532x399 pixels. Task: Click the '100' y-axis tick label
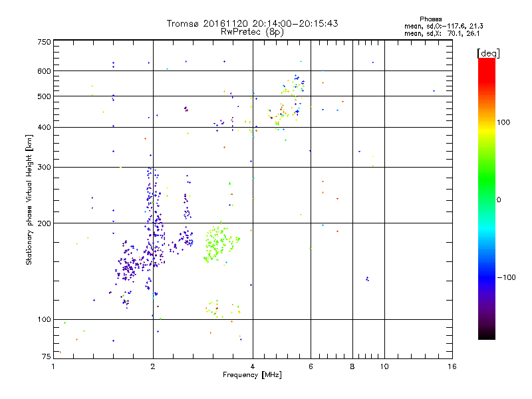44,319
